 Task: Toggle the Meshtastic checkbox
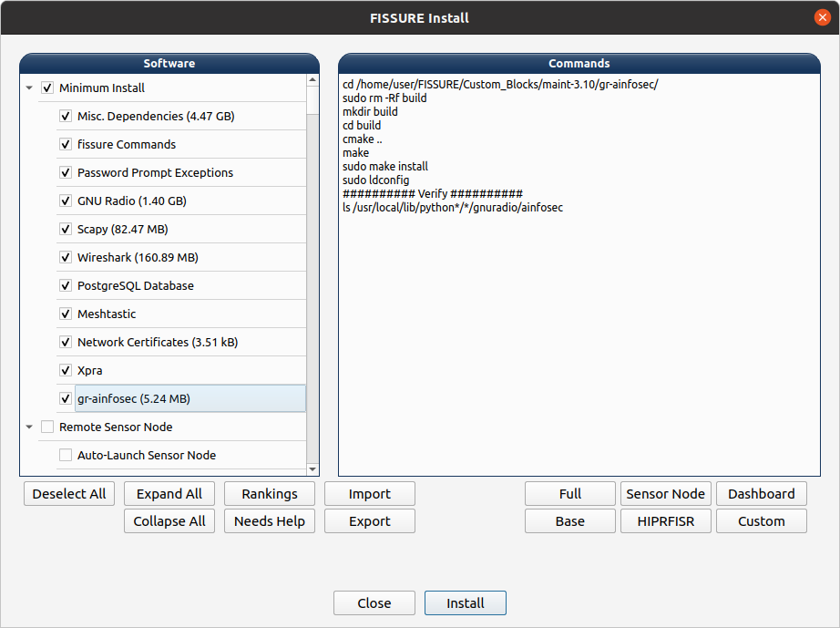point(66,314)
